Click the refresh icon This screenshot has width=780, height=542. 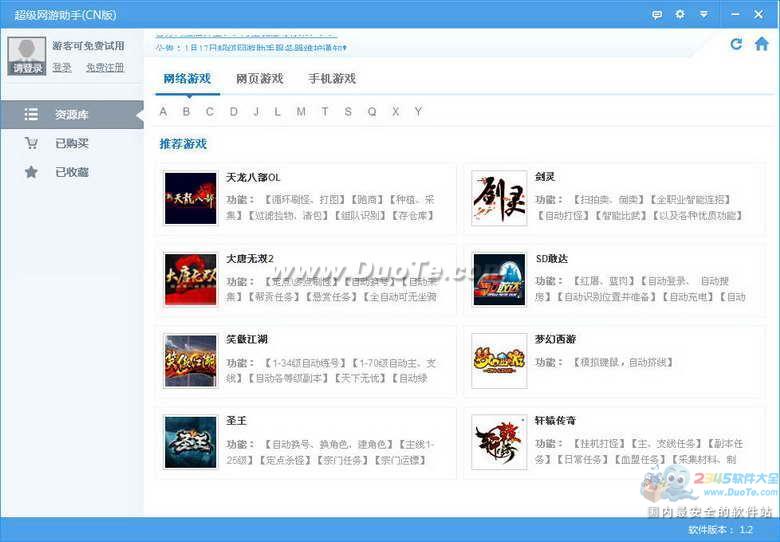click(736, 44)
